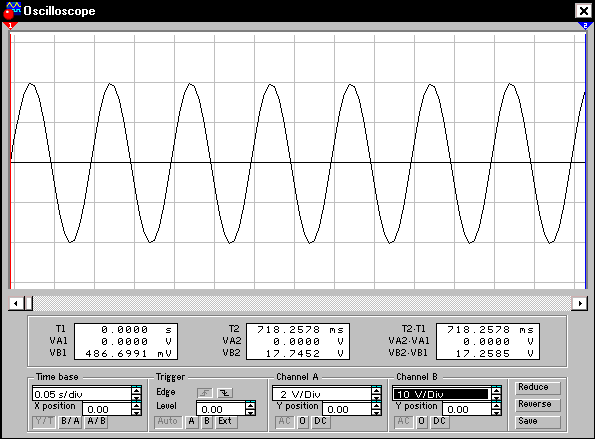595x439 pixels.
Task: Click the trigger Level input field
Action: click(x=221, y=409)
